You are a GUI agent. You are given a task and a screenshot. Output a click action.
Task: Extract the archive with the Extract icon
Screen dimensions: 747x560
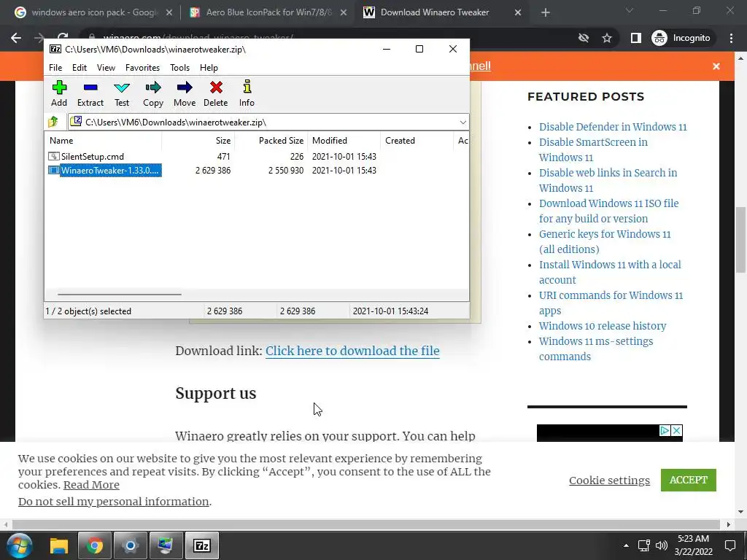[x=90, y=94]
